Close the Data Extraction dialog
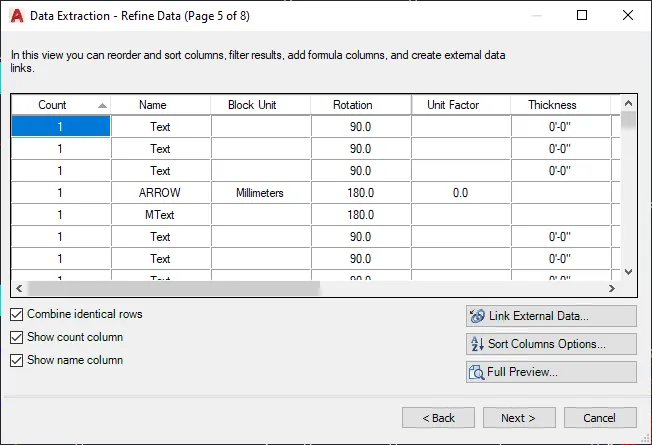 click(x=628, y=15)
